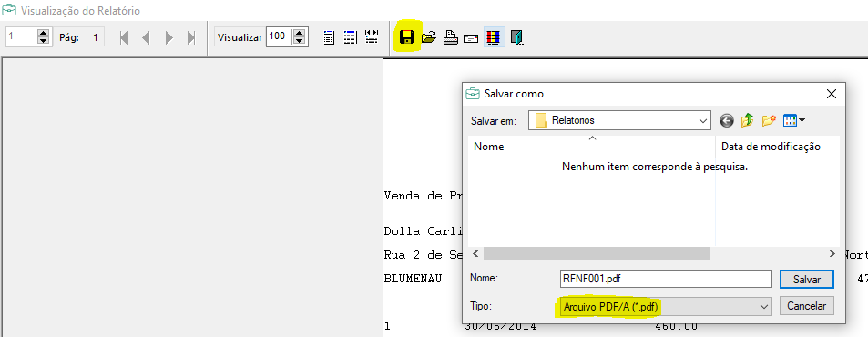Screen dimensions: 868x337
Task: Open the view menu dropdown in dialog
Action: (x=794, y=120)
